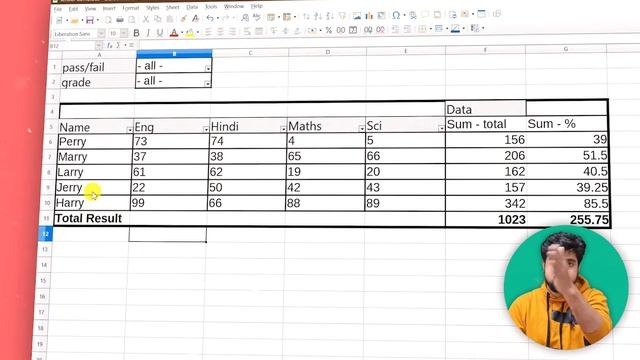
Task: Click the yellow highlighting color button
Action: tap(189, 33)
